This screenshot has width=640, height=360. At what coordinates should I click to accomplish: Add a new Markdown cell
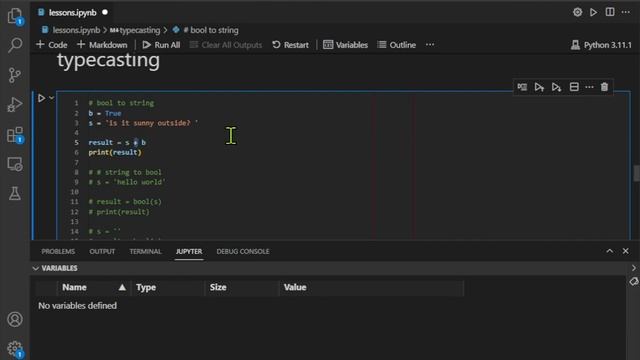[x=102, y=45]
